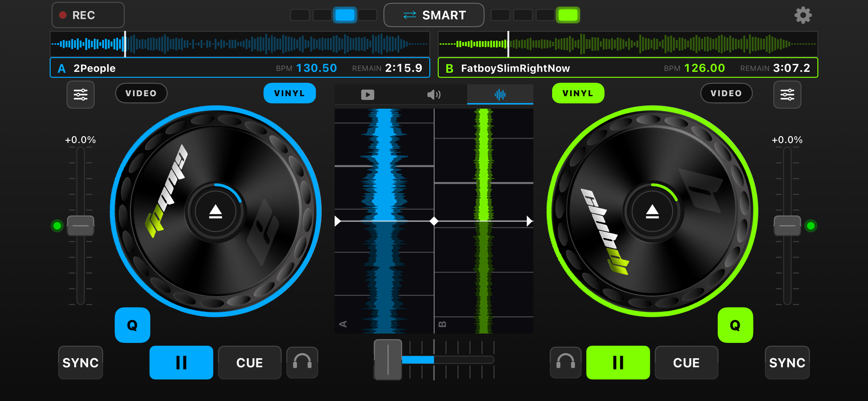Open track info bar for 2People
The width and height of the screenshot is (868, 401).
click(x=240, y=68)
